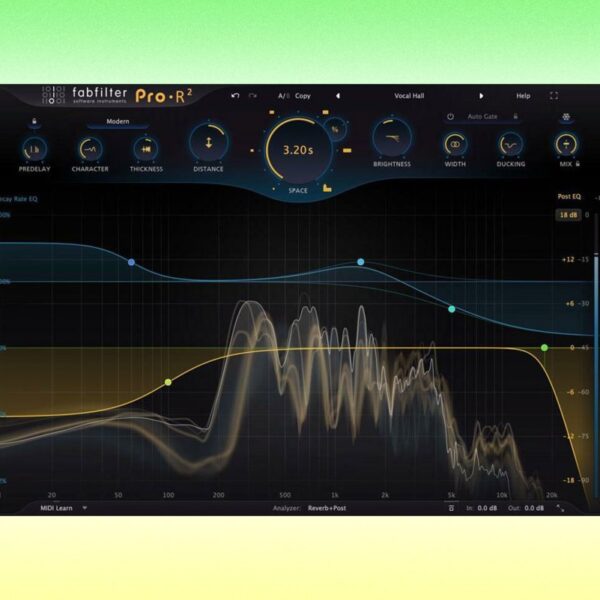The width and height of the screenshot is (600, 600).
Task: Open the Modern style dropdown
Action: click(118, 122)
